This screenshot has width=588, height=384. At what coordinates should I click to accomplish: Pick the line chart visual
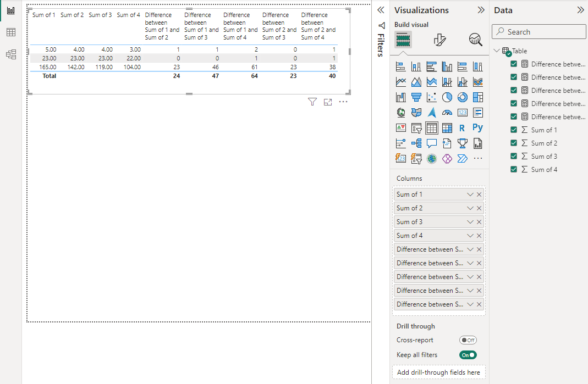point(401,82)
